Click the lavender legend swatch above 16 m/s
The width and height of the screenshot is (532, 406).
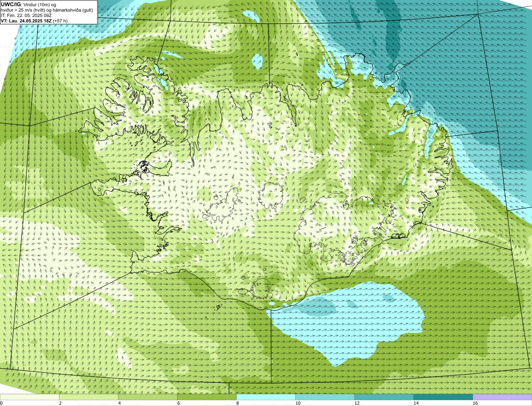coord(502,397)
